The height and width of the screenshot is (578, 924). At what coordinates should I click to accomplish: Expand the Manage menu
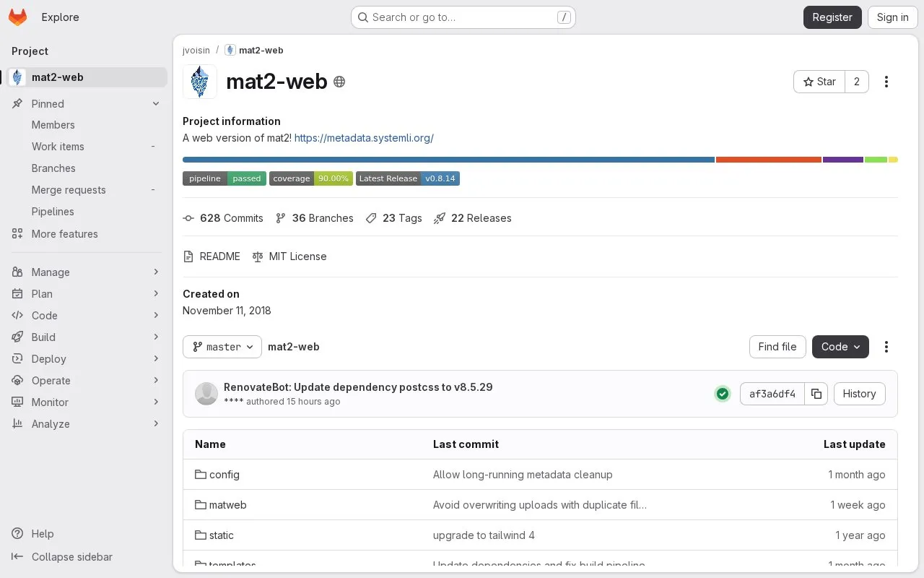tap(87, 272)
